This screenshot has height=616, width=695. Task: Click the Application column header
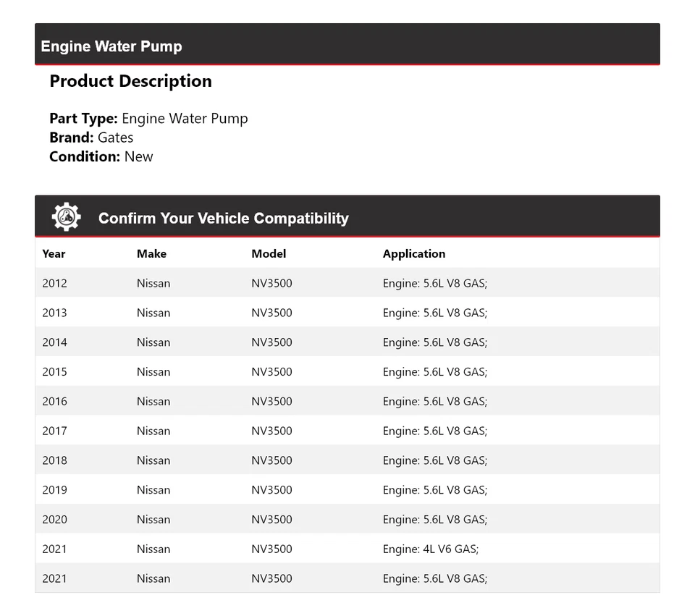(x=413, y=253)
